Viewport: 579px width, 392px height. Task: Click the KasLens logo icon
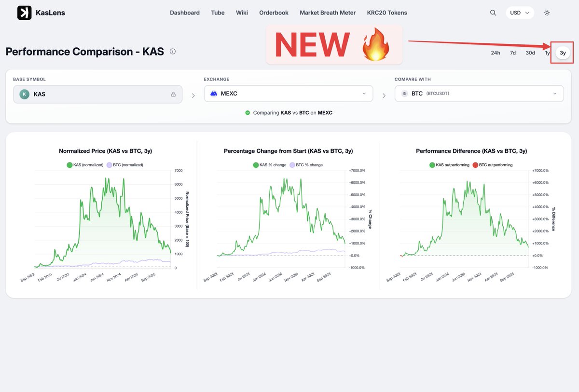(24, 12)
